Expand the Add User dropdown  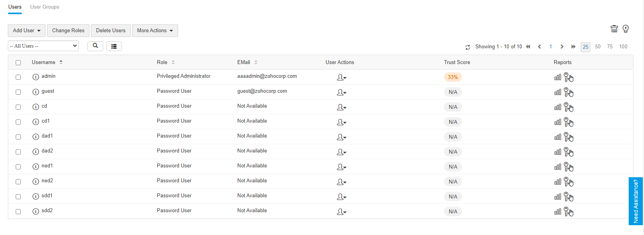(x=27, y=31)
